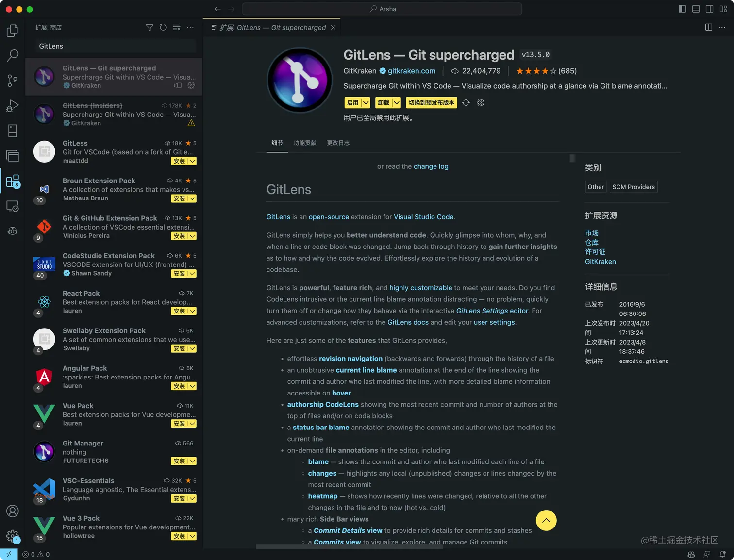This screenshot has width=734, height=560.
Task: Toggle the secondary sidebar layout icon
Action: (709, 9)
